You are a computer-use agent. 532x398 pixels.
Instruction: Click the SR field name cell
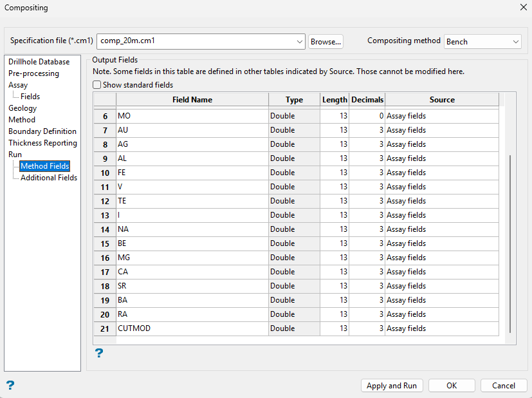(192, 287)
